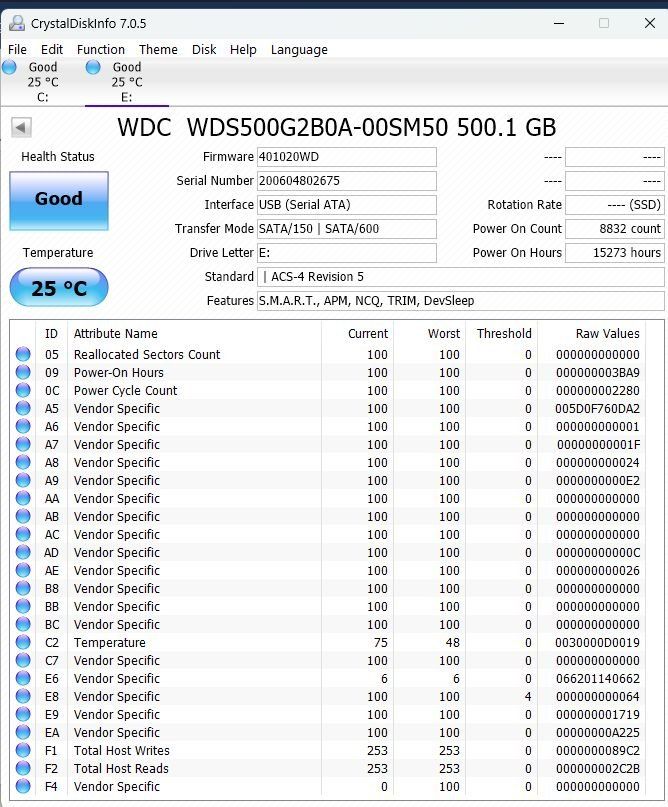668x807 pixels.
Task: Click status icon of the AC row
Action: pos(23,534)
